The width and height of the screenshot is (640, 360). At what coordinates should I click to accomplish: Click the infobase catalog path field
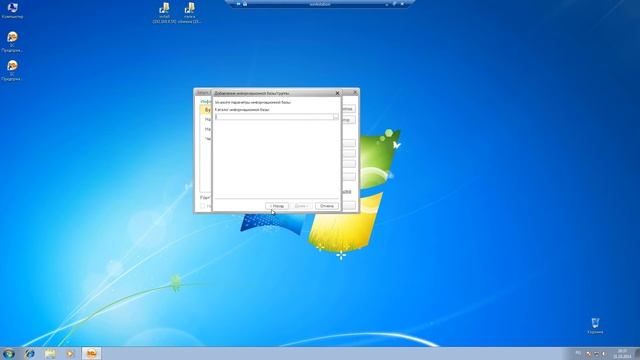pos(274,117)
